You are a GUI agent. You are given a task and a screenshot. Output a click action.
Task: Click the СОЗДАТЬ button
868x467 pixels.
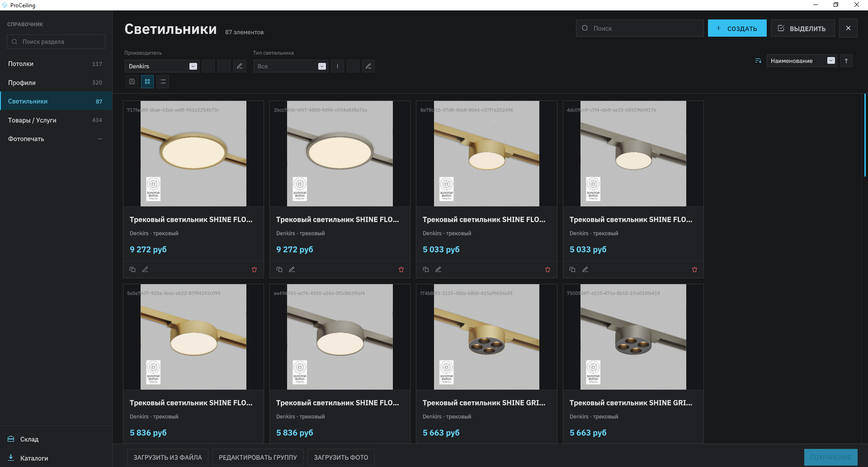(737, 28)
